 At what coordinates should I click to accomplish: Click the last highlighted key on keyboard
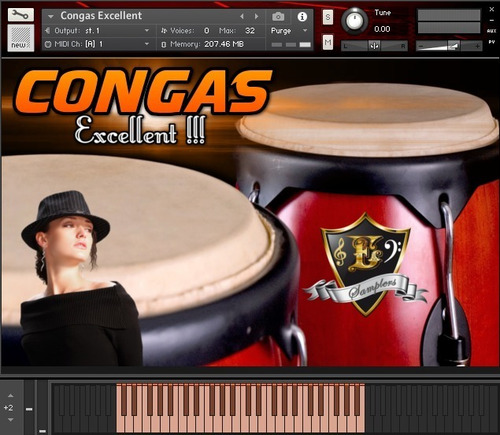point(360,423)
